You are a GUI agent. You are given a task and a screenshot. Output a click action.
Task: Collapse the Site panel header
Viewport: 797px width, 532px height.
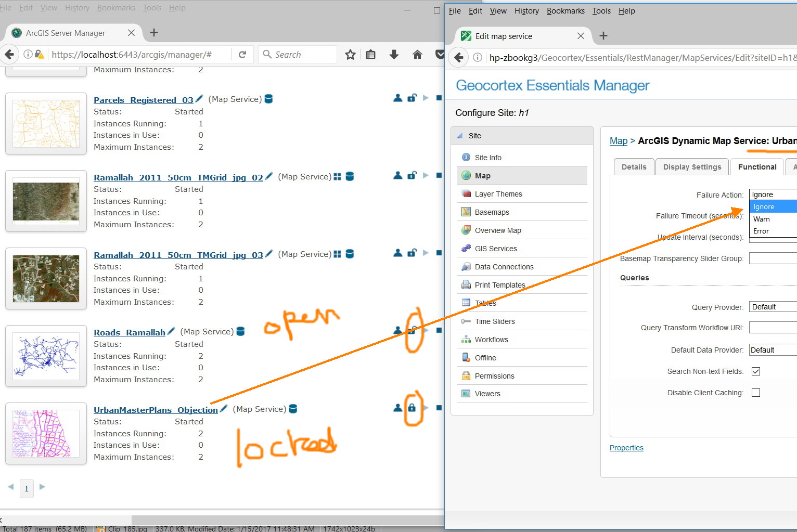point(522,136)
